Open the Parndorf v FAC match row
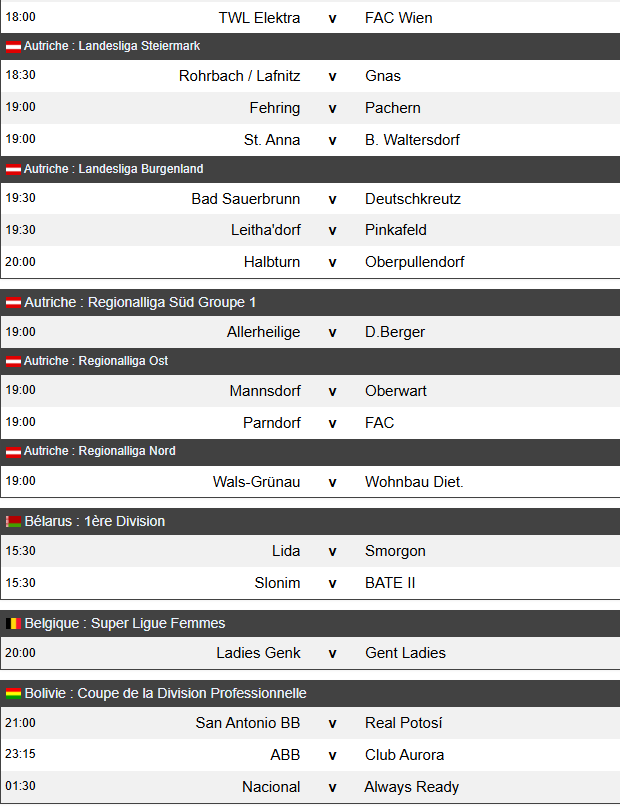The width and height of the screenshot is (620, 808). point(310,423)
